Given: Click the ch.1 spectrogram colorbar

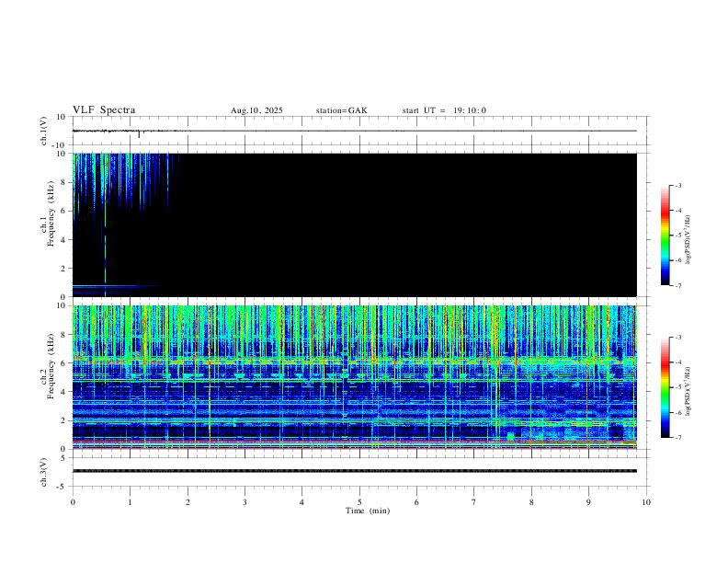Looking at the screenshot, I should click(x=665, y=236).
